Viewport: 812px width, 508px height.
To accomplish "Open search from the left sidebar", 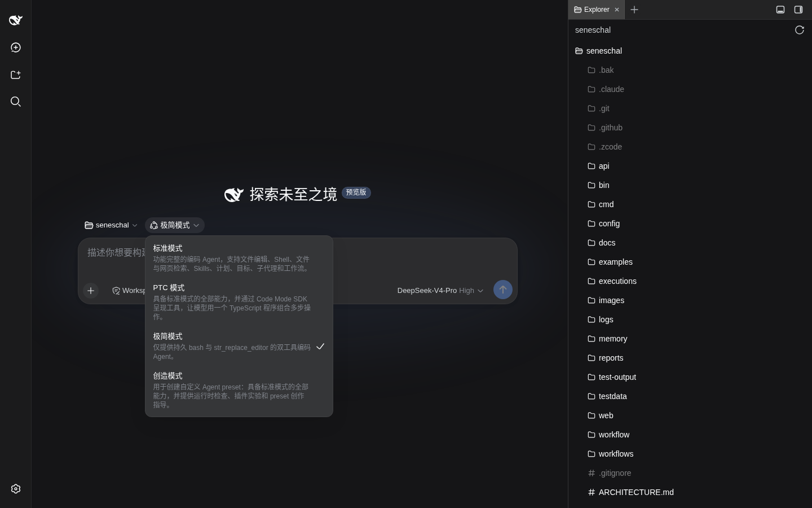I will pyautogui.click(x=16, y=102).
